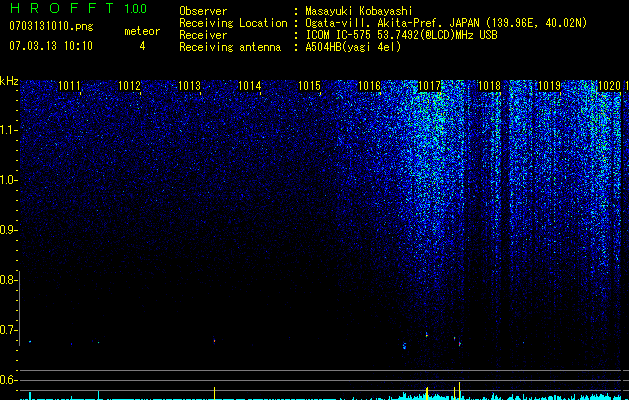The width and height of the screenshot is (629, 400).
Task: Click the meteor echo dot after 1013
Action: (214, 341)
